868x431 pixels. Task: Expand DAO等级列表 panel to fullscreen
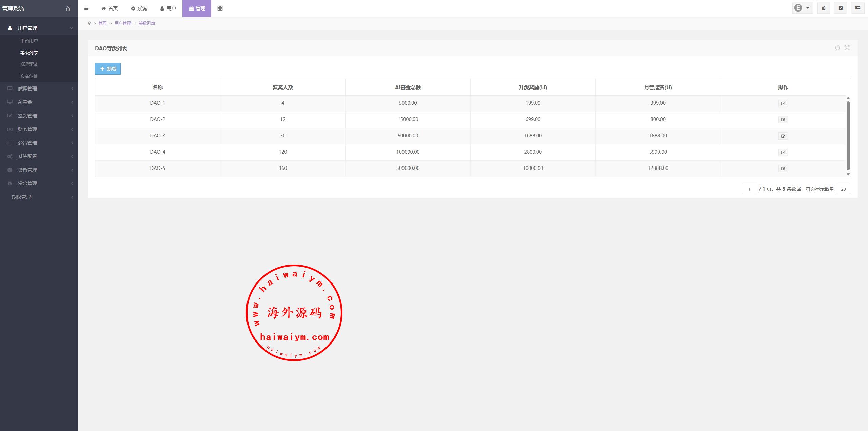[847, 48]
